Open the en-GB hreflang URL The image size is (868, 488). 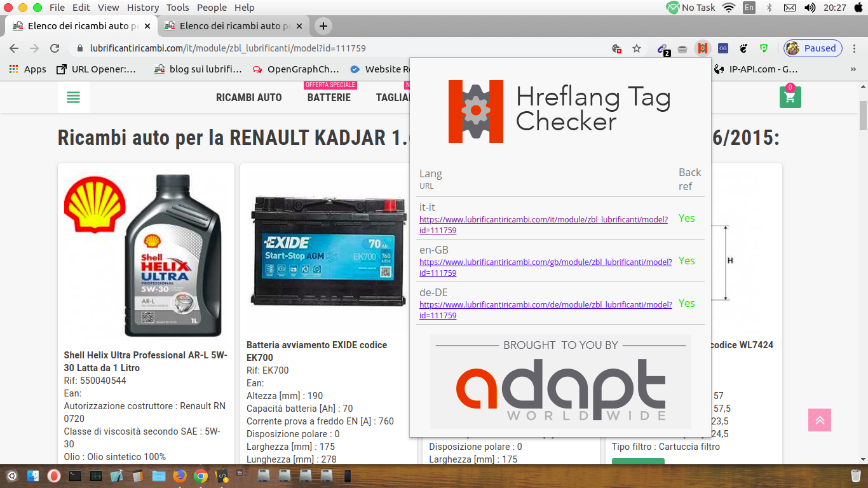click(546, 268)
